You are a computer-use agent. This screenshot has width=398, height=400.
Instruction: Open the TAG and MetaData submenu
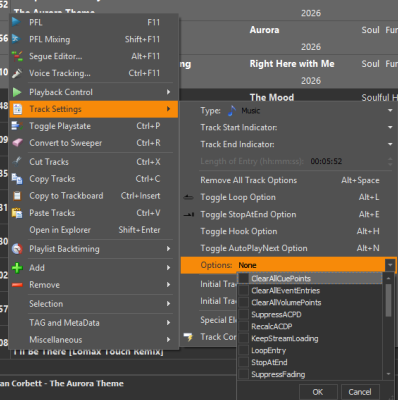pyautogui.click(x=168, y=323)
